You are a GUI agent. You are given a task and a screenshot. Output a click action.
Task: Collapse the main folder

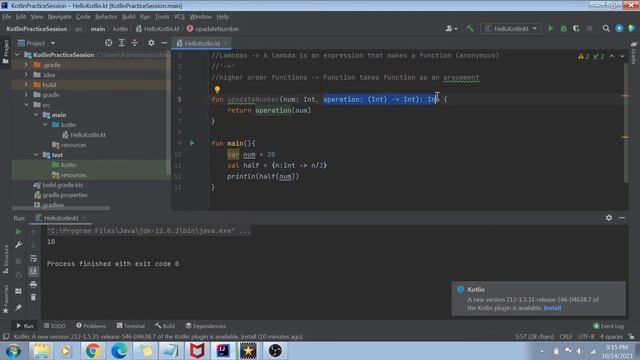36,115
